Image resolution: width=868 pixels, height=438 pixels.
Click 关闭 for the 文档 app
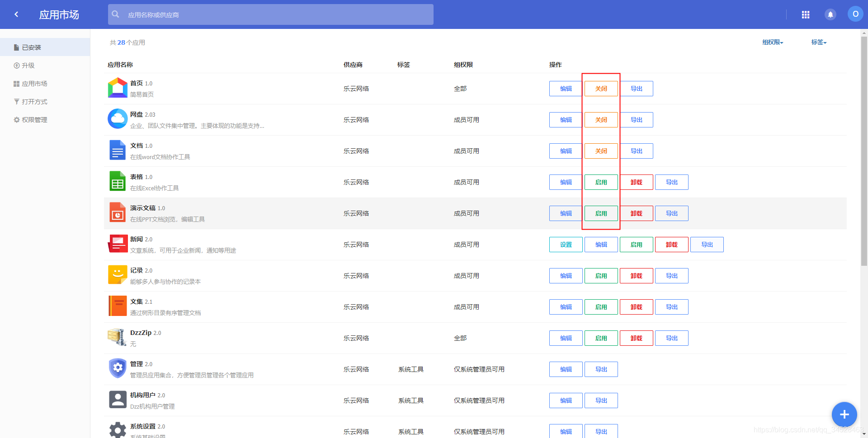[x=601, y=151]
